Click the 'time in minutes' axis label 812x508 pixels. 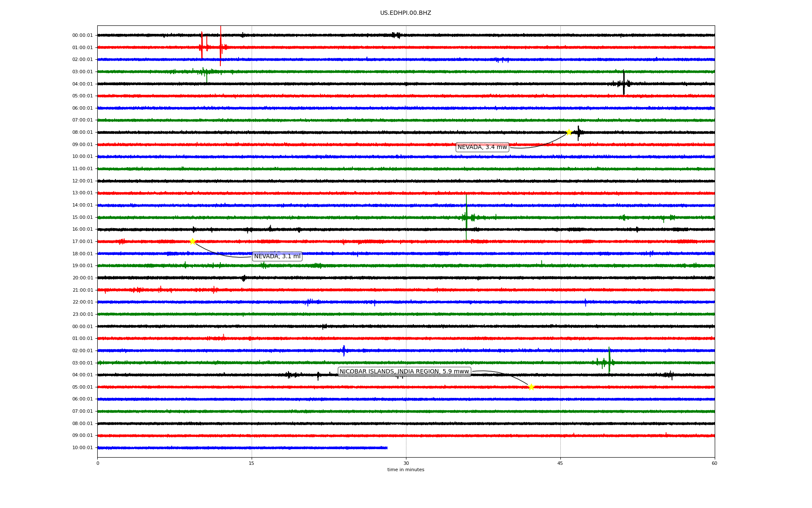pos(406,470)
